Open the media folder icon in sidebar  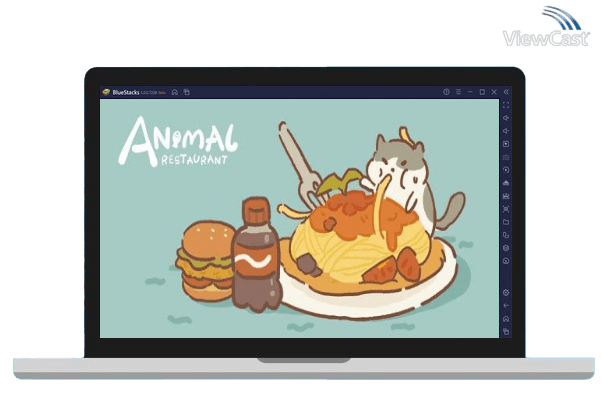tap(506, 222)
